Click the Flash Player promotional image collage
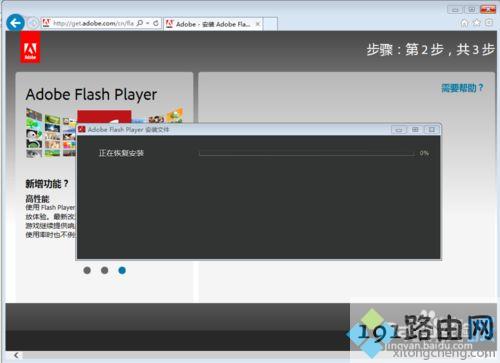This screenshot has width=500, height=363. tap(104, 132)
